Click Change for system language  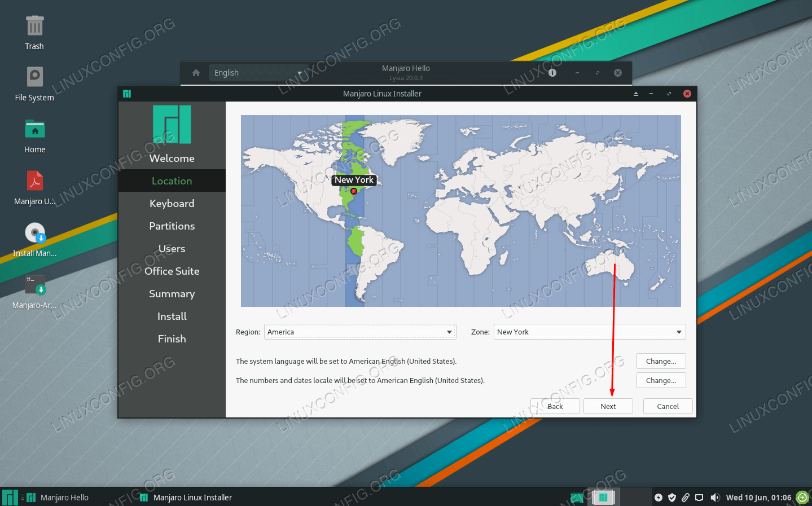661,361
